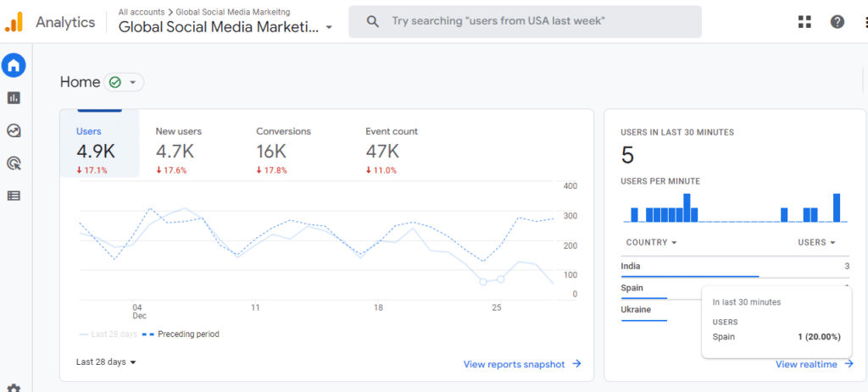The height and width of the screenshot is (392, 868).
Task: Click the search magnifier icon
Action: (x=373, y=21)
